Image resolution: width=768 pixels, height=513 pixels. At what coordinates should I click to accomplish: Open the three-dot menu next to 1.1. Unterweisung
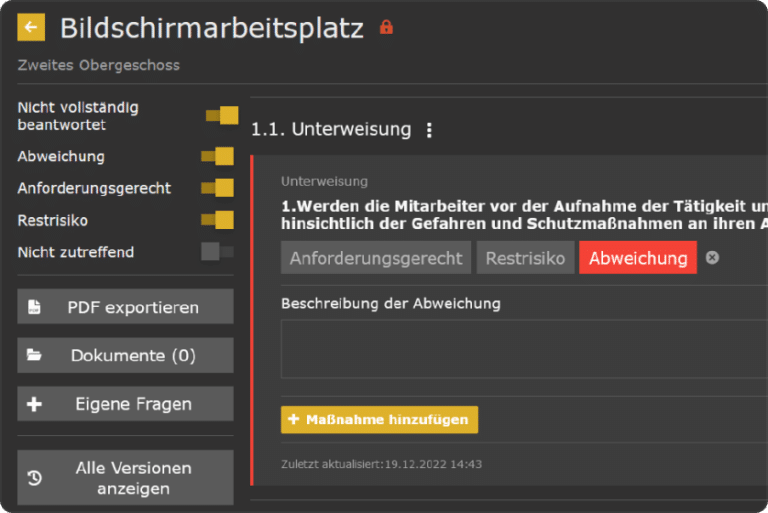coord(429,130)
